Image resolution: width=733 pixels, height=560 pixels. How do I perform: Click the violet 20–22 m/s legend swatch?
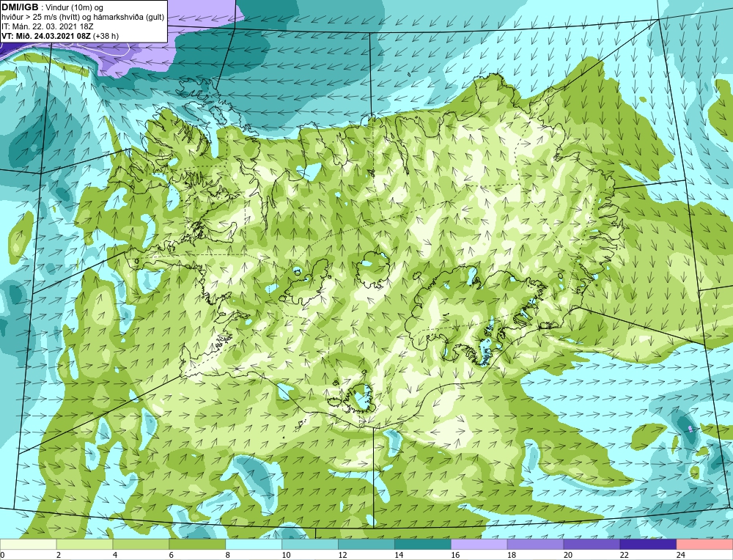(x=592, y=545)
